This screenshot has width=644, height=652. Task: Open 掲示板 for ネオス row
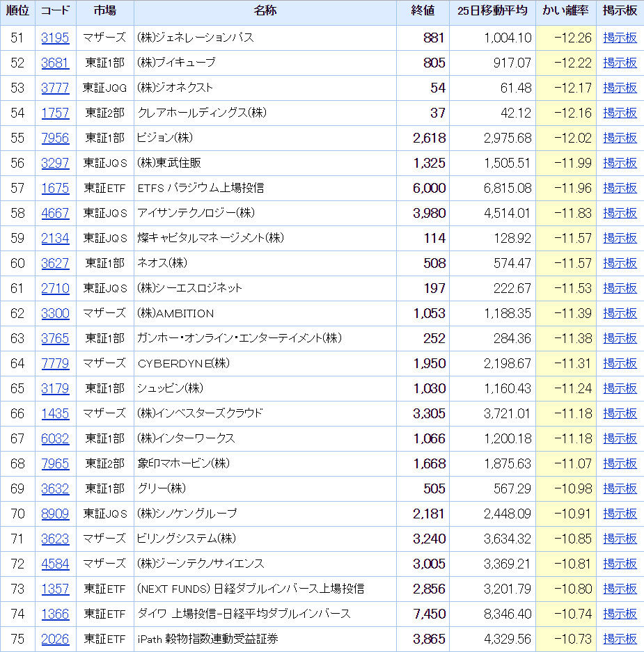click(x=620, y=263)
